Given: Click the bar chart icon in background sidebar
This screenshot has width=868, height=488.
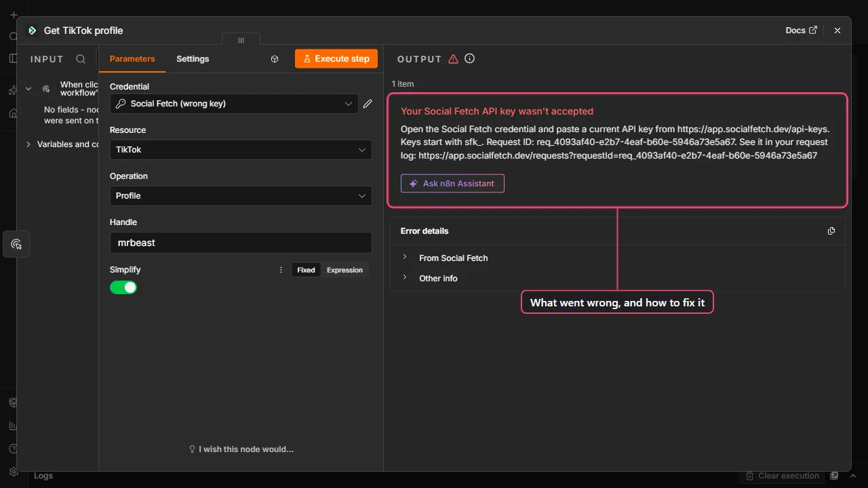Looking at the screenshot, I should (13, 426).
